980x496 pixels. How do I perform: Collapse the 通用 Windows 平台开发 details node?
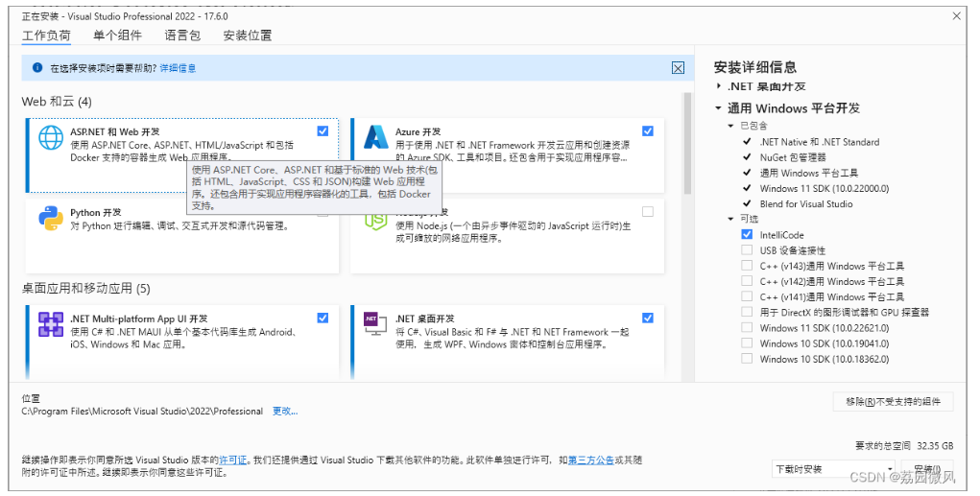[719, 108]
